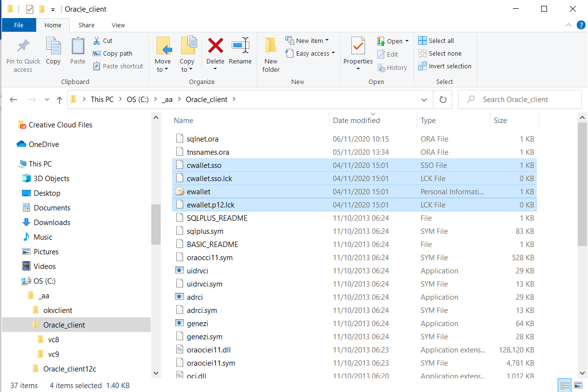The image size is (588, 392).
Task: Click Select all in ribbon
Action: coord(436,41)
